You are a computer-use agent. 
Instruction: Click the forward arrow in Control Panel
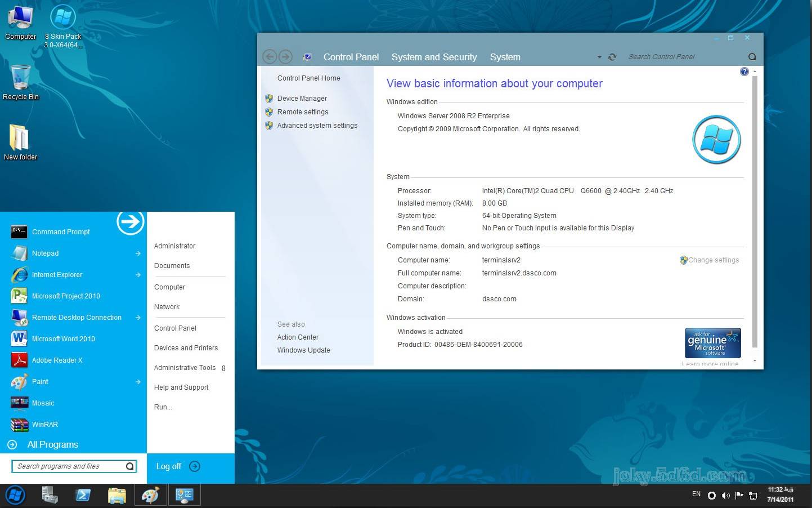[x=286, y=56]
